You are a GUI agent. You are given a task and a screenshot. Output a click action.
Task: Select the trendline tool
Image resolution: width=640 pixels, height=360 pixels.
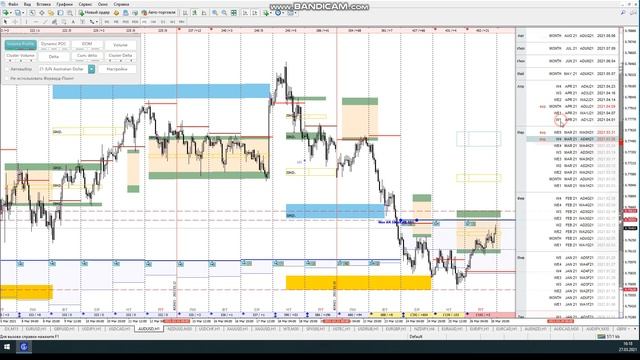pyautogui.click(x=45, y=22)
